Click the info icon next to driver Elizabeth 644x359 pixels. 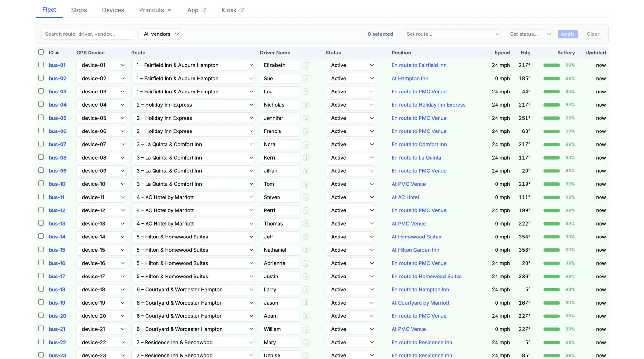(x=306, y=65)
